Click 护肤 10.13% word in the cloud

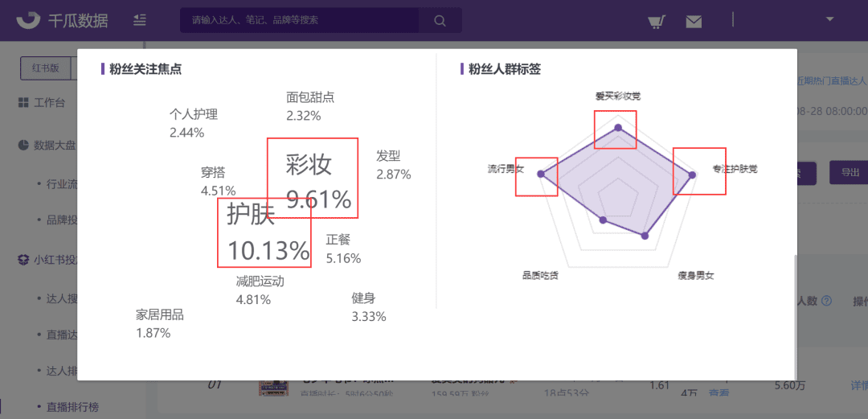click(x=268, y=233)
